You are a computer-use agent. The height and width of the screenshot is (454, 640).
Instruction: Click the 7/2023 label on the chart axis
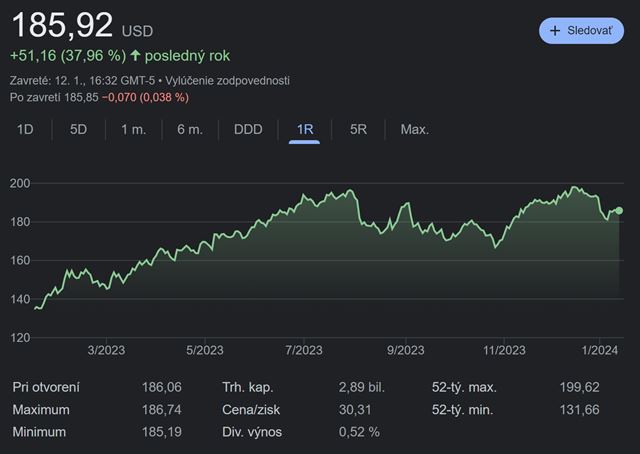point(304,350)
